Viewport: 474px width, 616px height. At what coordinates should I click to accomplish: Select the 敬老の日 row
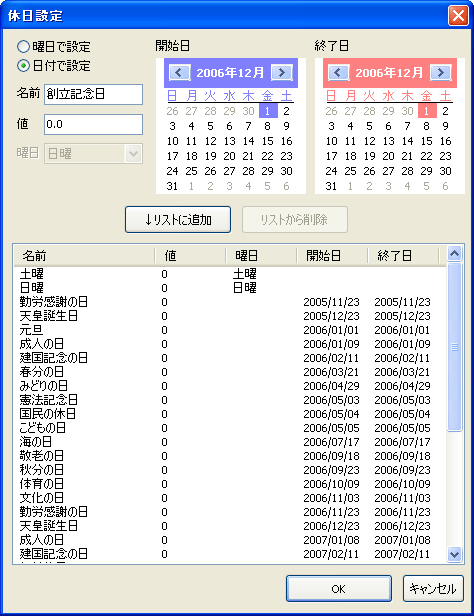[x=230, y=456]
